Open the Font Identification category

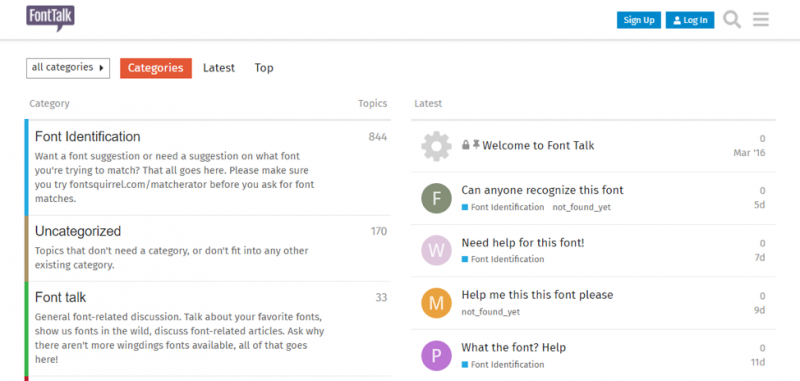click(x=88, y=137)
